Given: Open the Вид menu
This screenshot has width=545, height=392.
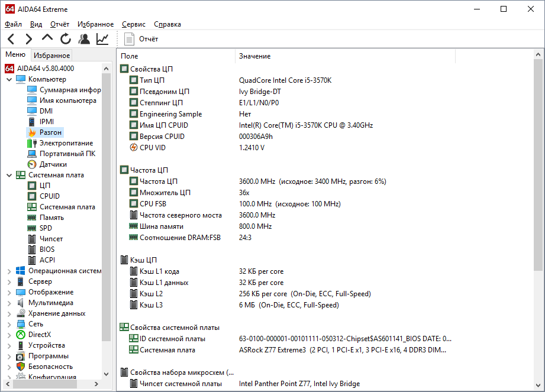Looking at the screenshot, I should (x=36, y=24).
